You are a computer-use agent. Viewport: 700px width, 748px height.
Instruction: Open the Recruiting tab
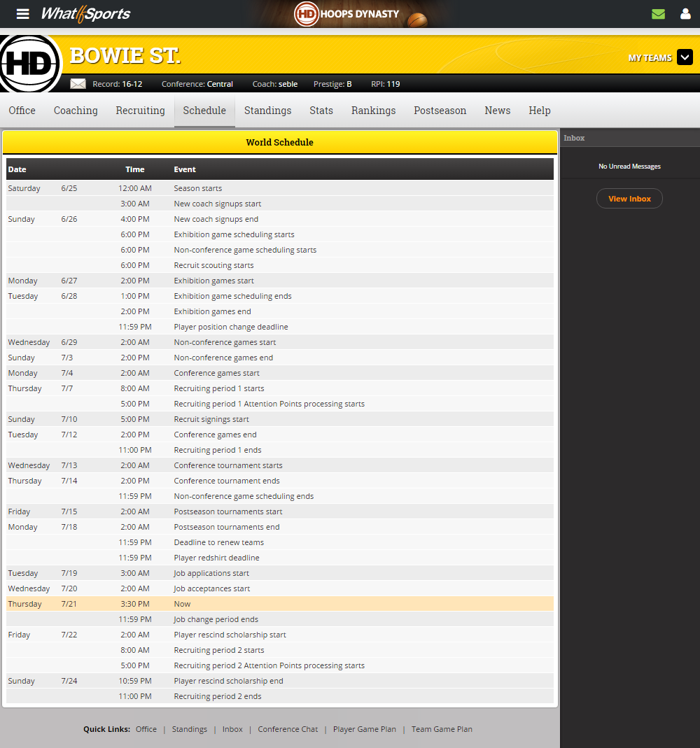pyautogui.click(x=140, y=111)
